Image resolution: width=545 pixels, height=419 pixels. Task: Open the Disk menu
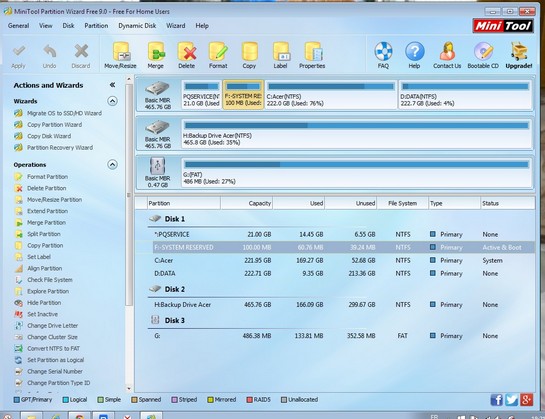coord(68,26)
